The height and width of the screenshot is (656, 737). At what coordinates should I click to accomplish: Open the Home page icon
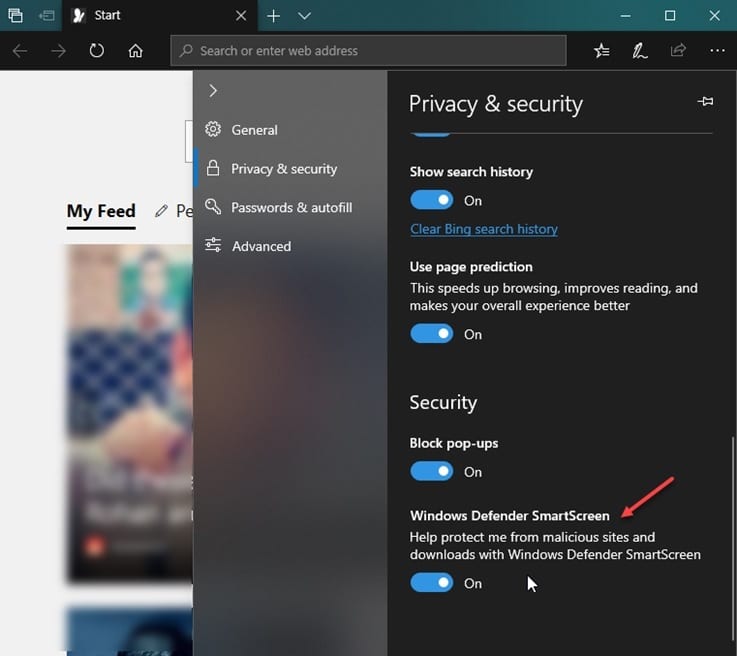pos(135,50)
